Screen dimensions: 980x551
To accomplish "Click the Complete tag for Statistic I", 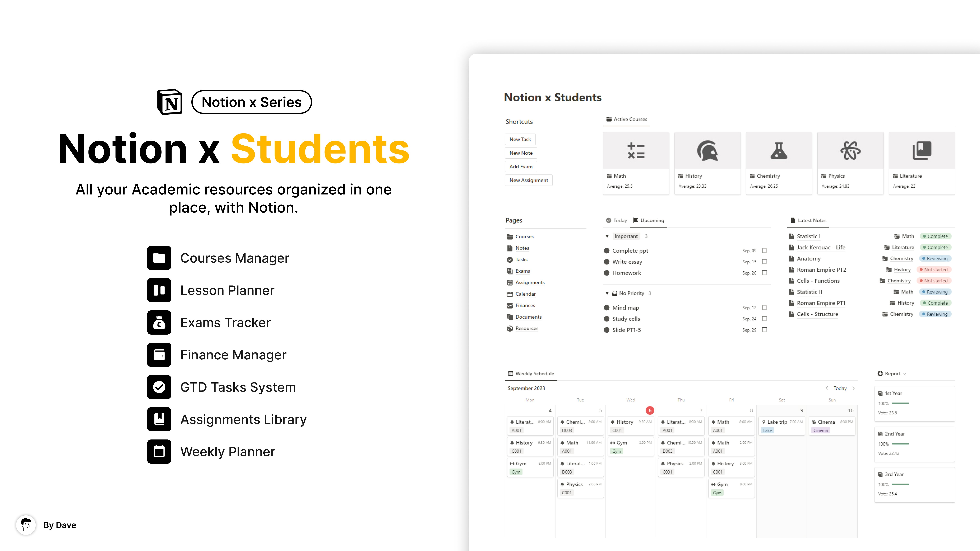I will pyautogui.click(x=935, y=236).
